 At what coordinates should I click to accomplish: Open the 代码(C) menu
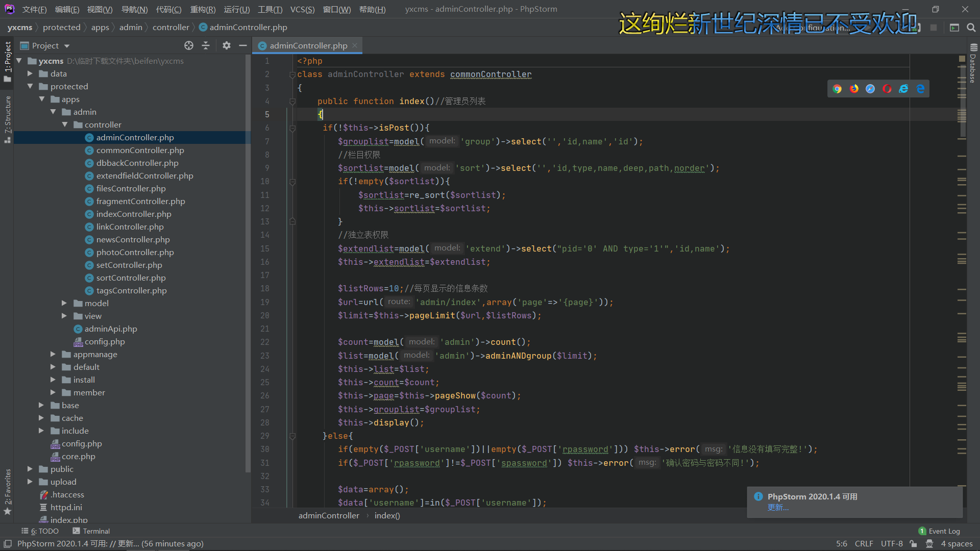[168, 9]
